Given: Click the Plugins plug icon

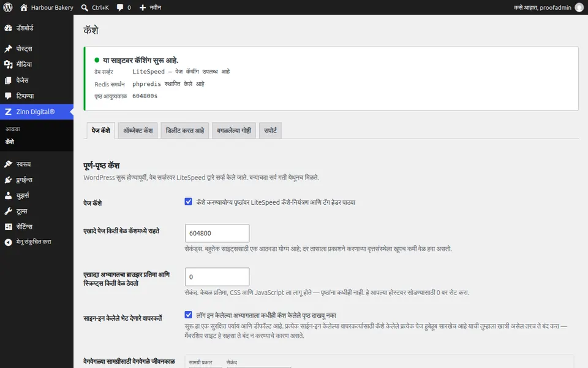Looking at the screenshot, I should [8, 180].
